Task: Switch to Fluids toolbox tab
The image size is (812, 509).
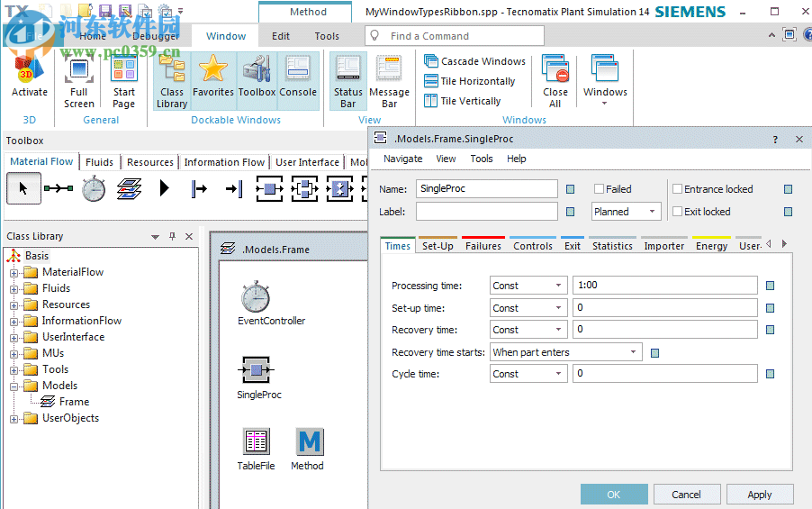Action: tap(99, 162)
